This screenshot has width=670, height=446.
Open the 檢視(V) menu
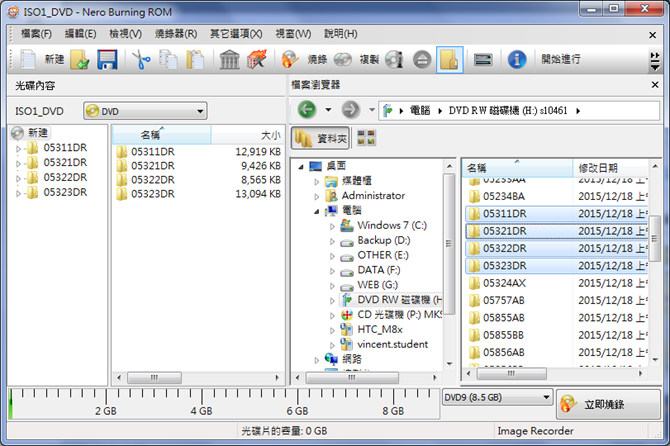tap(125, 34)
